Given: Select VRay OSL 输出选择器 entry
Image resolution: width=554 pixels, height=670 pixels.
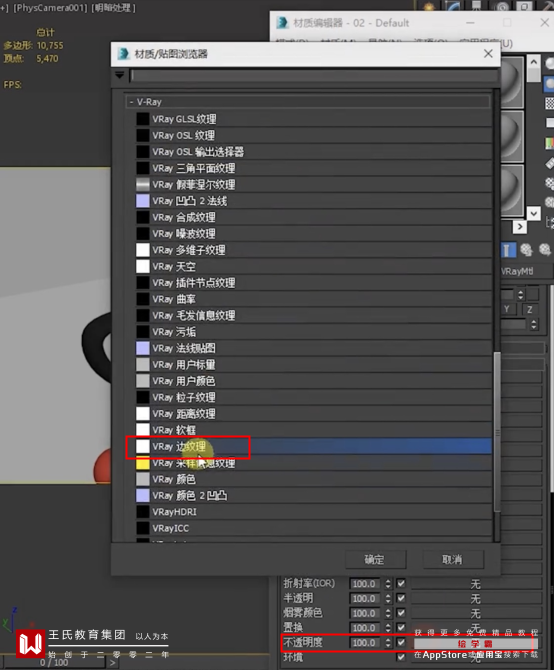Looking at the screenshot, I should tap(313, 152).
